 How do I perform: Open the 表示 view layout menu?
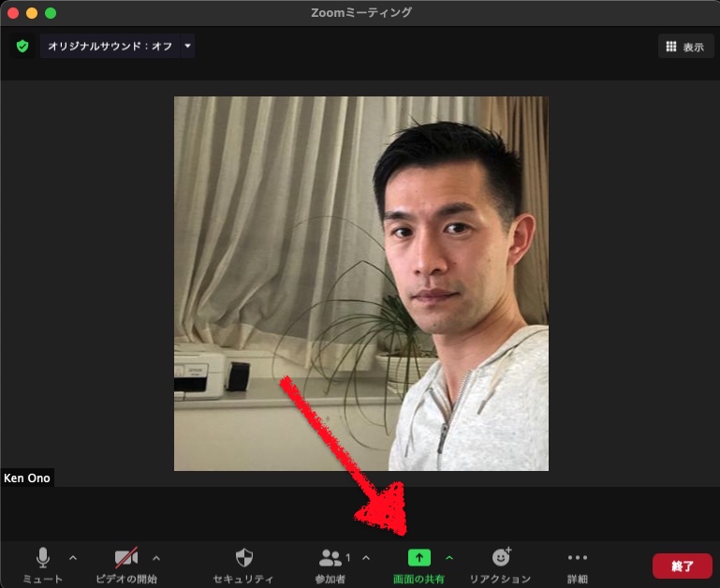(x=685, y=47)
